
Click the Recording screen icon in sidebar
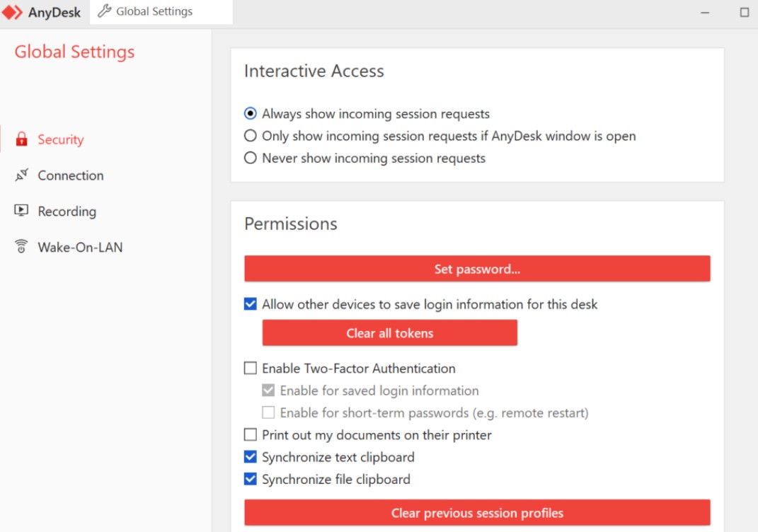tap(21, 210)
